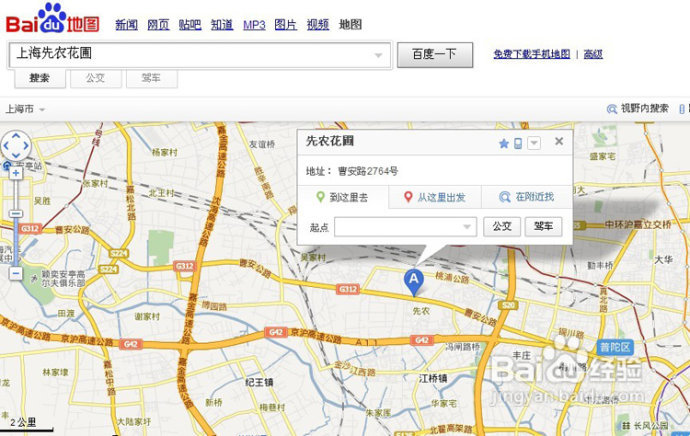Open the 新闻 link
Image resolution: width=690 pixels, height=436 pixels.
pos(126,25)
